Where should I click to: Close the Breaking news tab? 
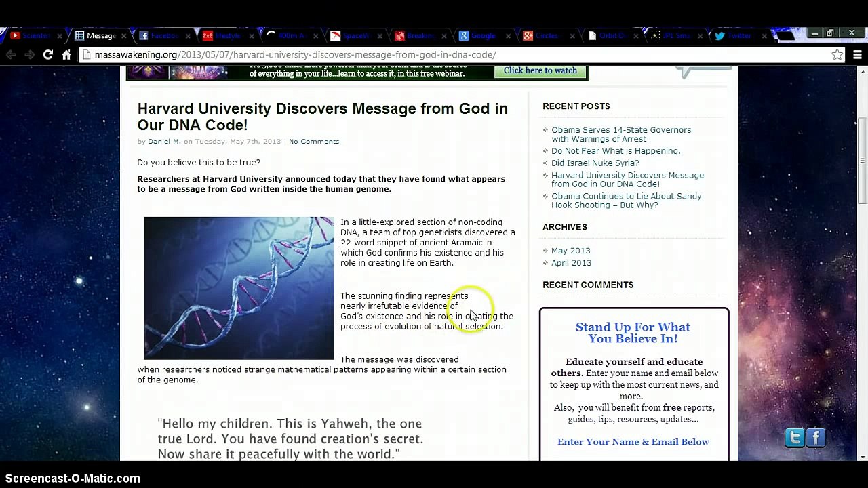coord(443,36)
